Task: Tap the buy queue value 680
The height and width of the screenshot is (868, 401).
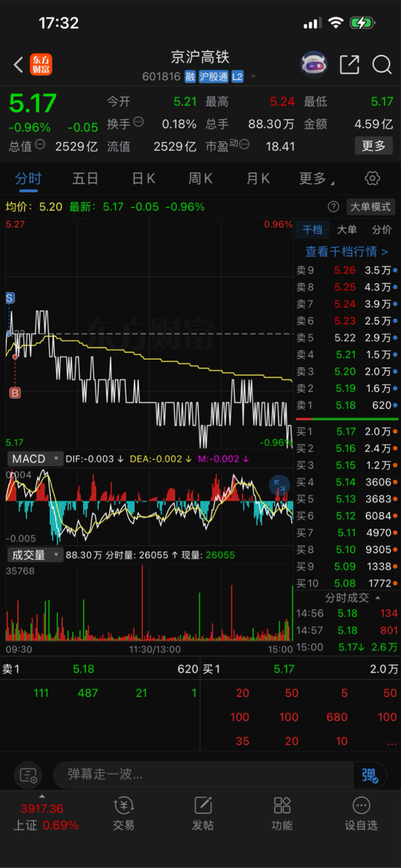Action: pyautogui.click(x=337, y=717)
